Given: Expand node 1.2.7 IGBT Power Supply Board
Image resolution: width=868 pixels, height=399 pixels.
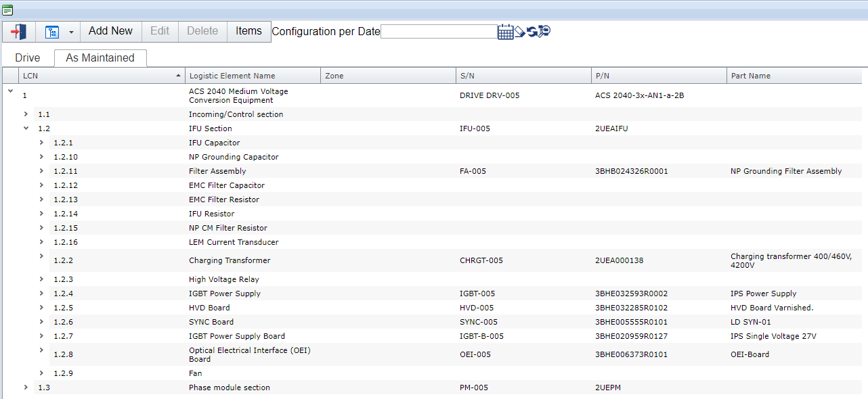Looking at the screenshot, I should 41,335.
